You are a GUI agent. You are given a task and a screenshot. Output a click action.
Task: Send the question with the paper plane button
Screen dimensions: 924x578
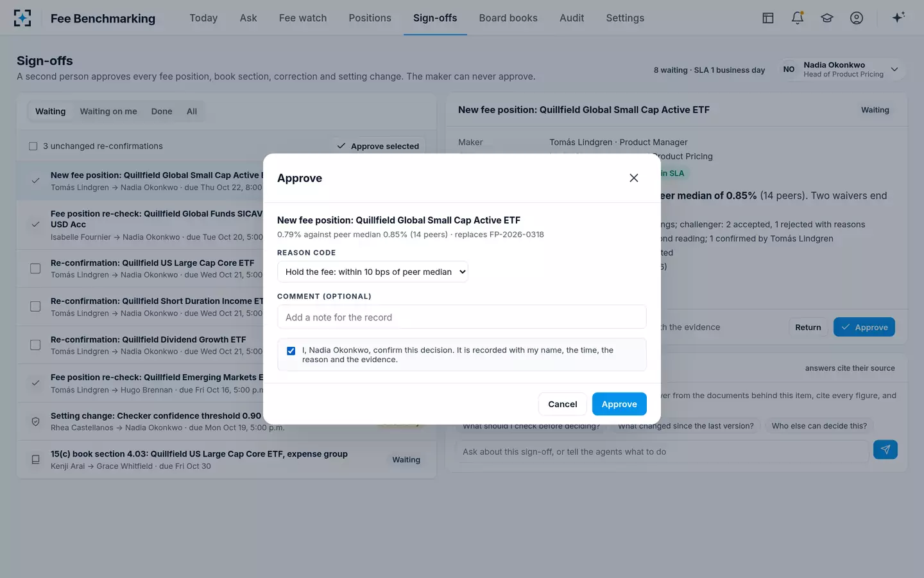pos(886,450)
